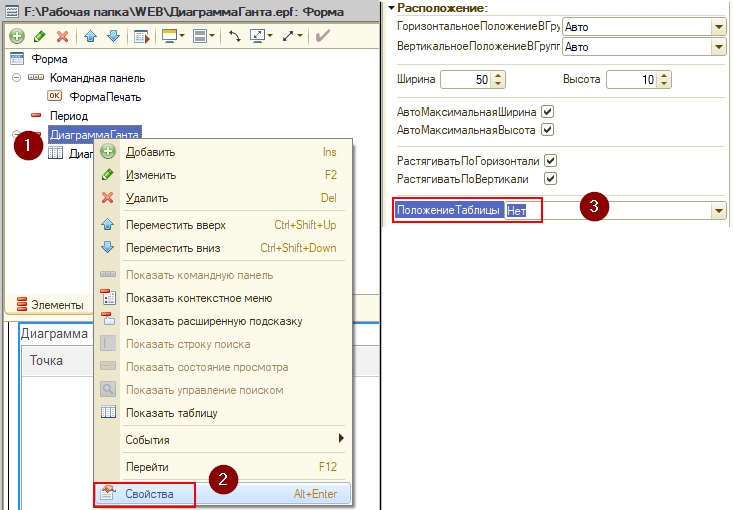Open Свойства from the context menu
Image resolution: width=733 pixels, height=510 pixels.
click(x=223, y=494)
